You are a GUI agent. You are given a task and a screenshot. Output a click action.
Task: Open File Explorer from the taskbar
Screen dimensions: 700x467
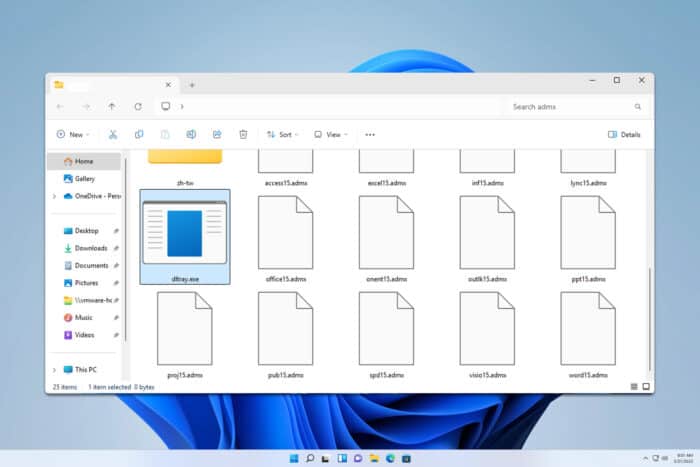point(374,459)
